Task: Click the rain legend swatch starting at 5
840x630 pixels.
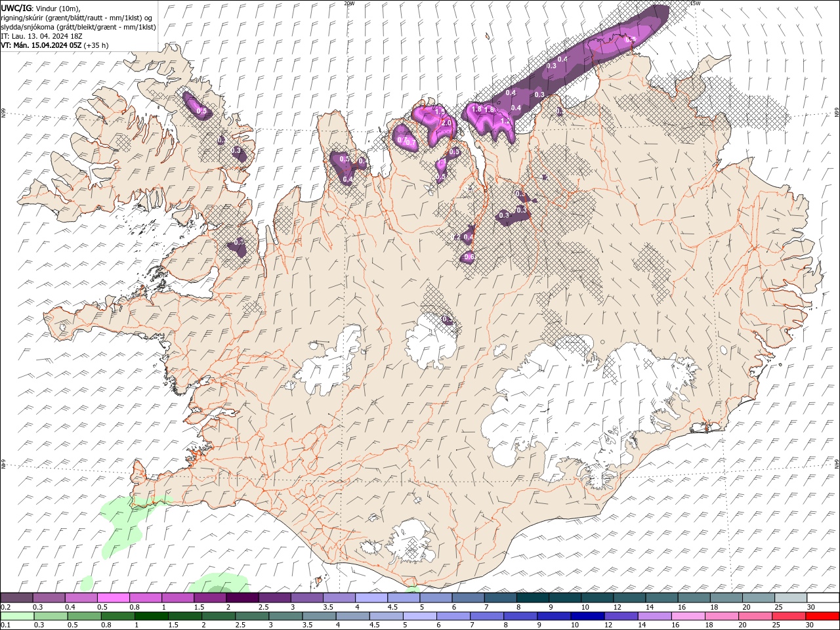Action: click(x=420, y=616)
